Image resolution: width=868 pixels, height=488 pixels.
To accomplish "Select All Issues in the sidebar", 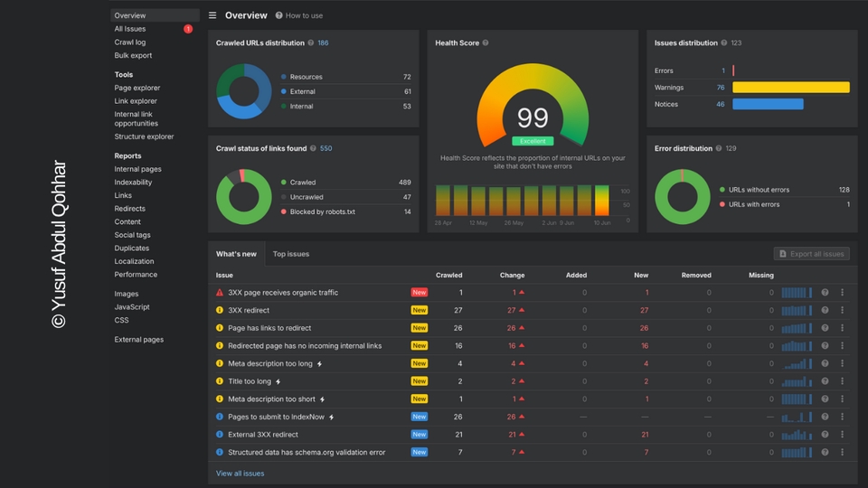I will tap(130, 29).
